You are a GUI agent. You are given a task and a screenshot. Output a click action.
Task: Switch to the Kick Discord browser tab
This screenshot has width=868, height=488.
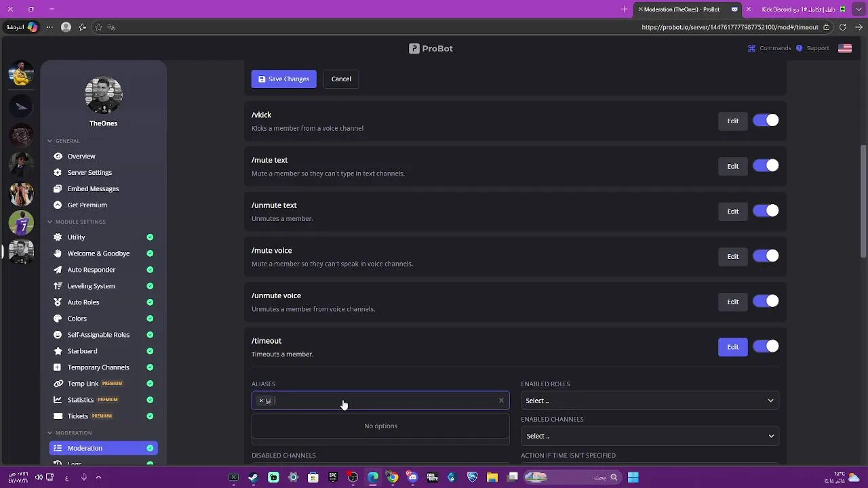[797, 9]
